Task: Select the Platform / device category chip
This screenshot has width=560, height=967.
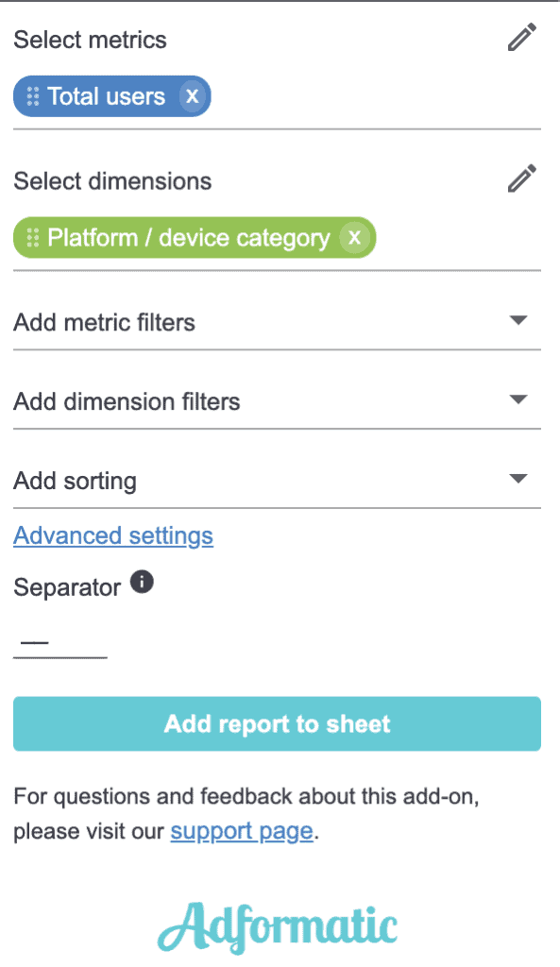Action: 189,237
